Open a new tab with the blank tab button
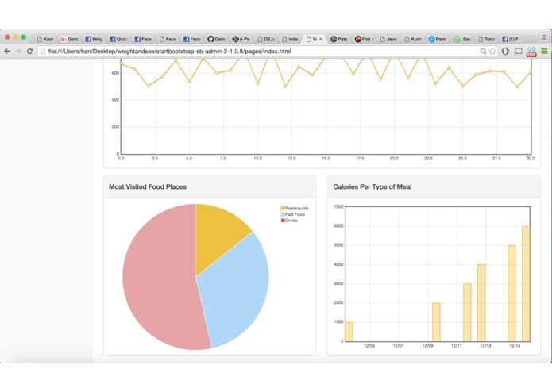The image size is (552, 392). [531, 39]
